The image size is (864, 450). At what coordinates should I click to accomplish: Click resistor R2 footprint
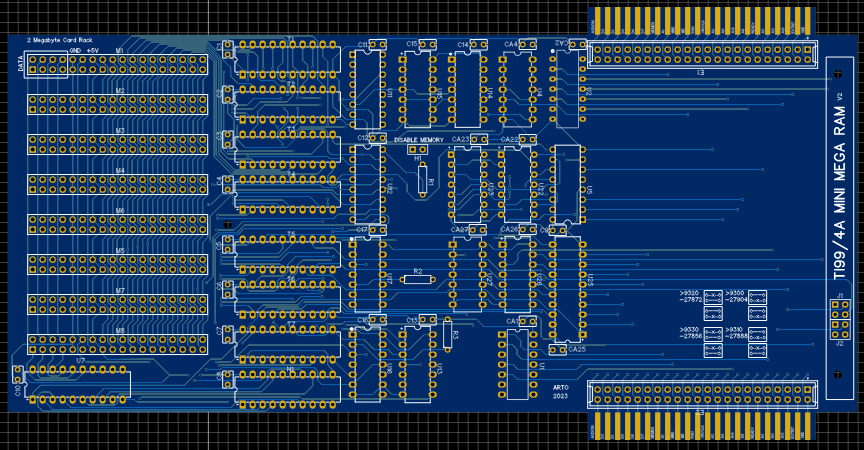click(418, 279)
